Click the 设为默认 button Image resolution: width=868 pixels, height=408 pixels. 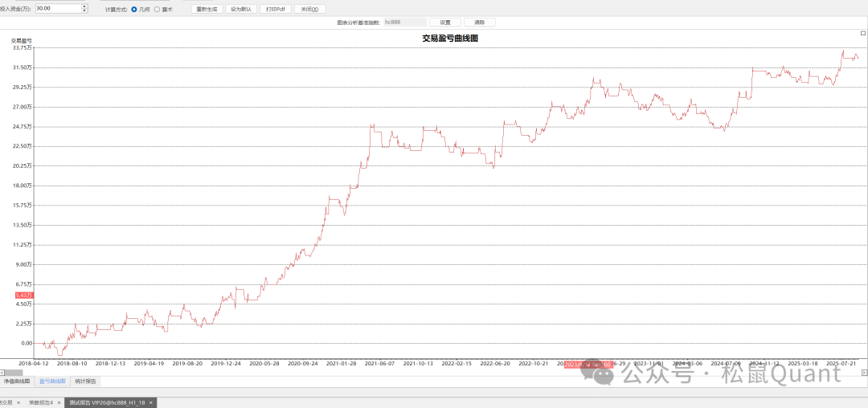pos(241,8)
